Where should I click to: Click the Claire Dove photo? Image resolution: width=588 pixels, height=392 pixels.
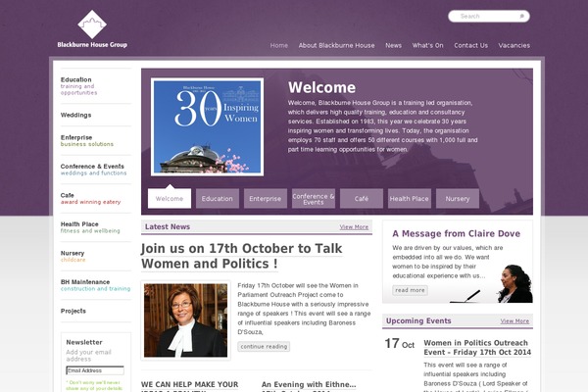tap(514, 283)
